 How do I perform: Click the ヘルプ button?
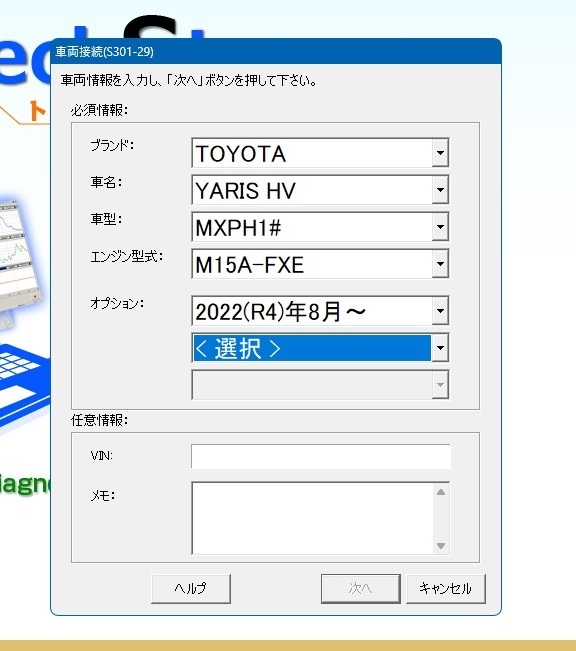[x=191, y=589]
